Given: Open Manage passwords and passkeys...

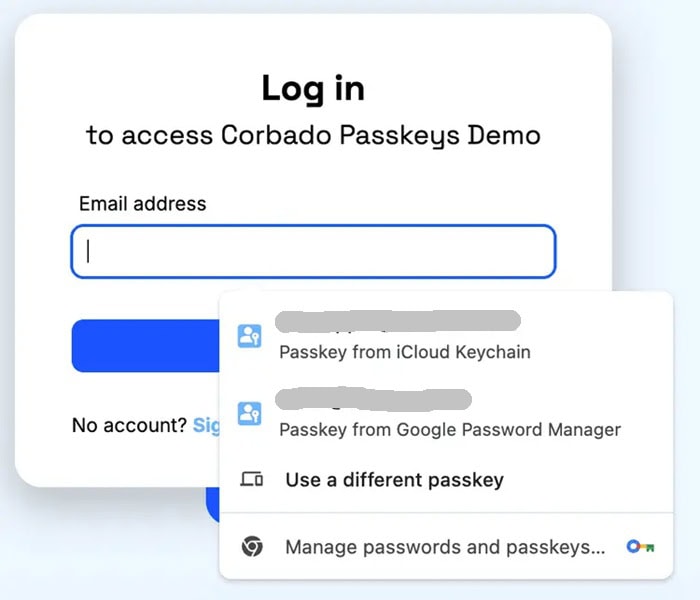Looking at the screenshot, I should tap(446, 546).
